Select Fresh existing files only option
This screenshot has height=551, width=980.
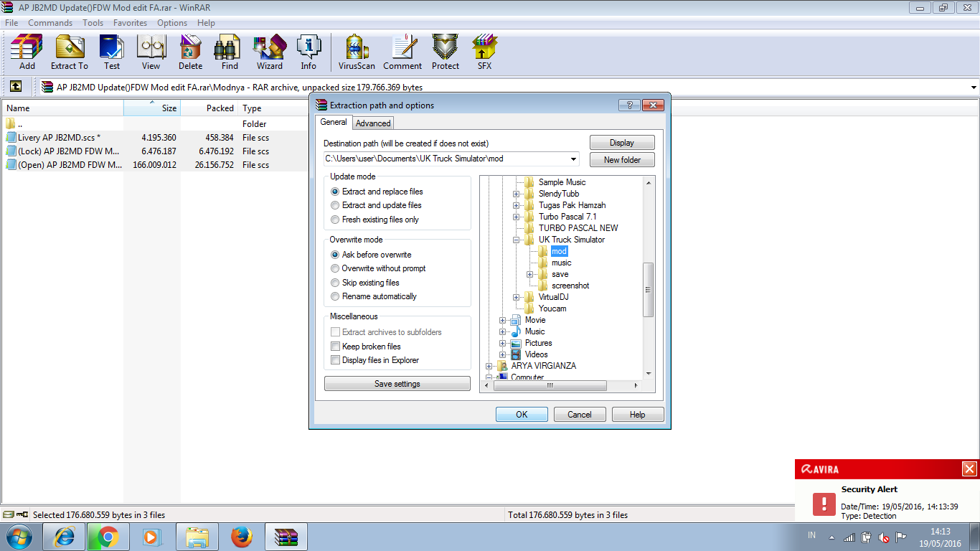click(x=374, y=220)
